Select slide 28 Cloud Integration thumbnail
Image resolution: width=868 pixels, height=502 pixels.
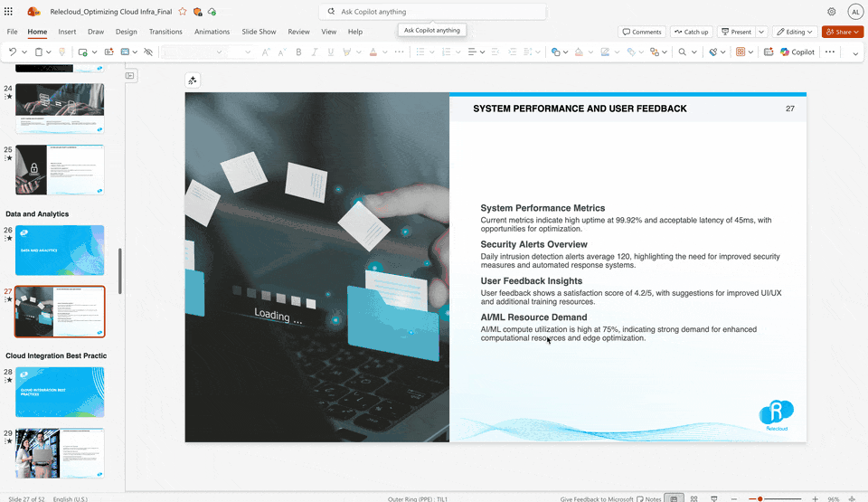(x=60, y=392)
